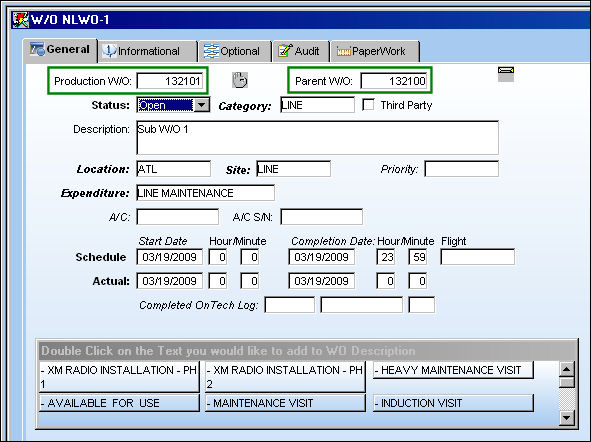Click the middle Completed On Tech Log field
The image size is (591, 442).
[361, 305]
